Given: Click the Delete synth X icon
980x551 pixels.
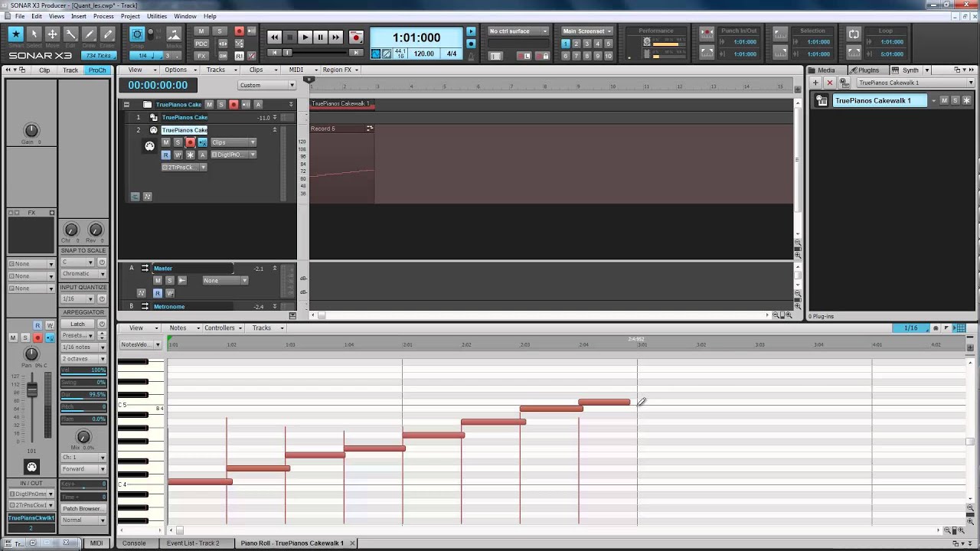Looking at the screenshot, I should click(x=829, y=83).
